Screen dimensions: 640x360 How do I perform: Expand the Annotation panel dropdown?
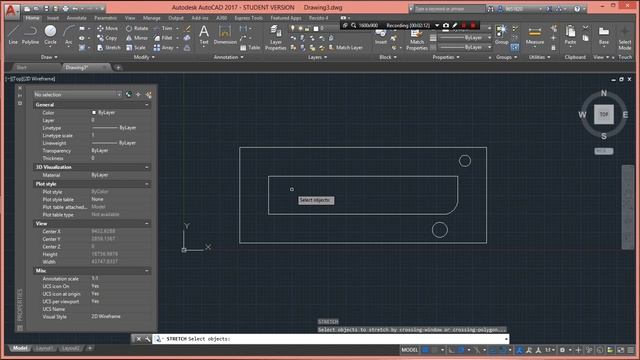click(229, 57)
